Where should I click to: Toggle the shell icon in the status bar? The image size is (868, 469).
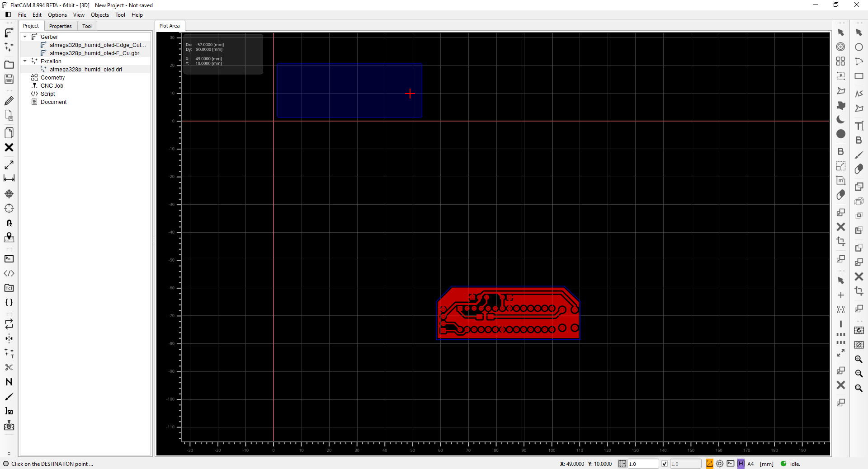tap(731, 464)
